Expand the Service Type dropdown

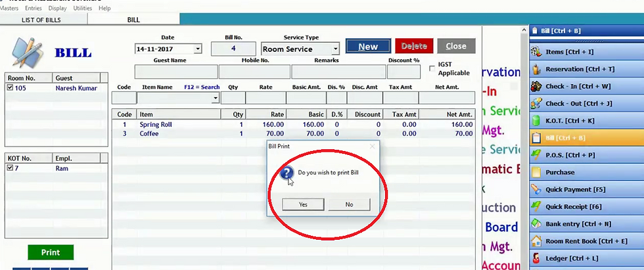pyautogui.click(x=335, y=49)
